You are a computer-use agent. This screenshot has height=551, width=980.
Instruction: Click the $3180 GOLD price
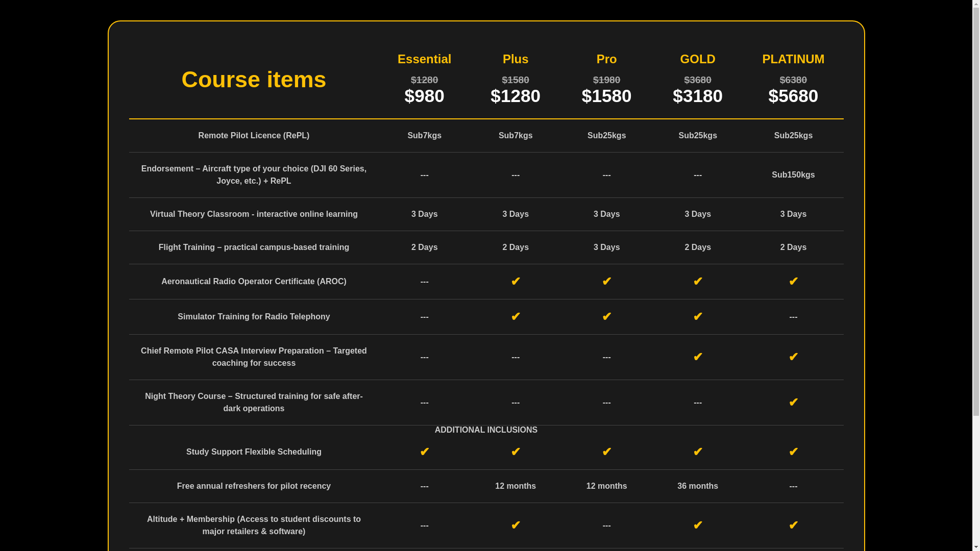point(698,96)
